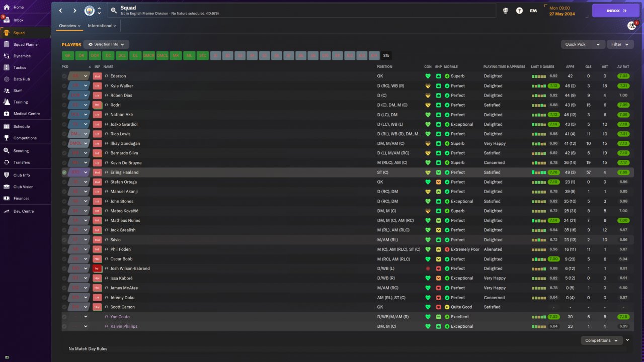This screenshot has height=362, width=644.
Task: Open the FM menu logo
Action: click(533, 11)
